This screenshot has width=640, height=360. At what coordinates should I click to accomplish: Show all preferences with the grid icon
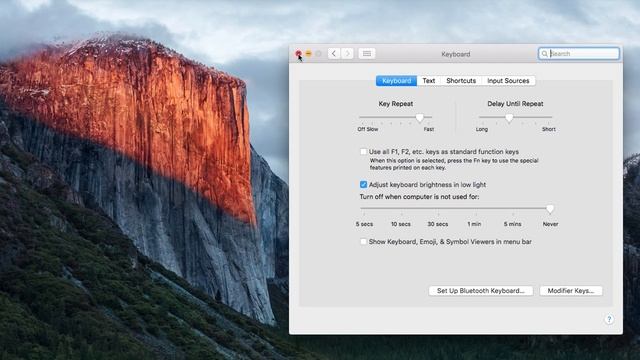point(367,53)
